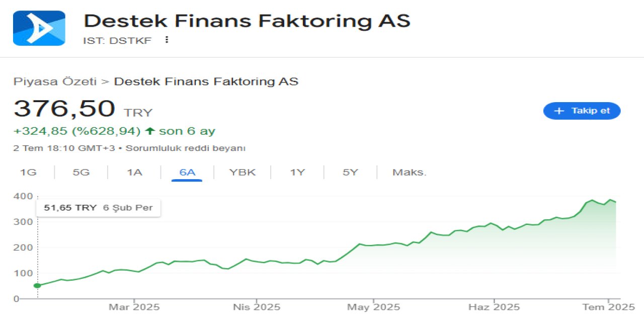Click the green upward arrow indicator
Image resolution: width=644 pixels, height=322 pixels.
click(x=149, y=131)
